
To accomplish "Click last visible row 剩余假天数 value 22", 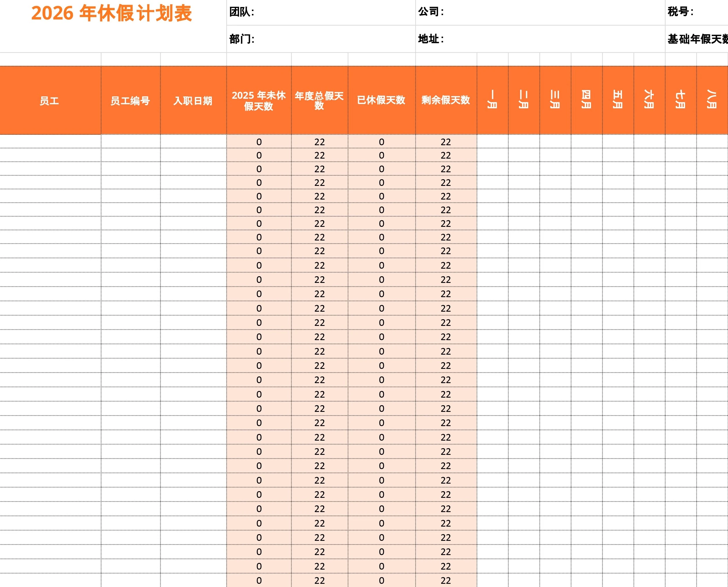I will click(446, 580).
